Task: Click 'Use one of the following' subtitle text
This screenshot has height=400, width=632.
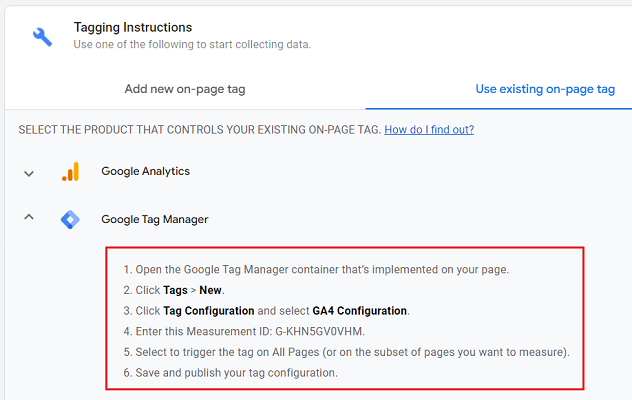Action: [192, 44]
